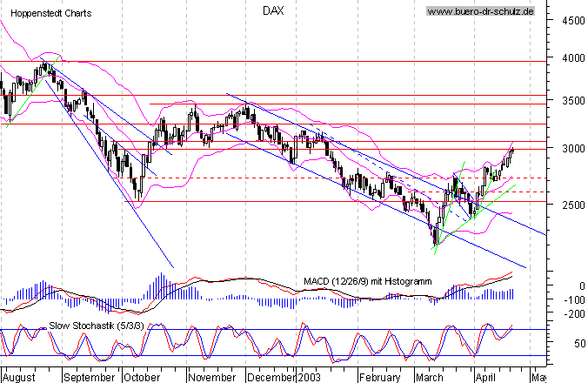The image size is (588, 383).
Task: Click the October label on time axis
Action: tap(142, 377)
